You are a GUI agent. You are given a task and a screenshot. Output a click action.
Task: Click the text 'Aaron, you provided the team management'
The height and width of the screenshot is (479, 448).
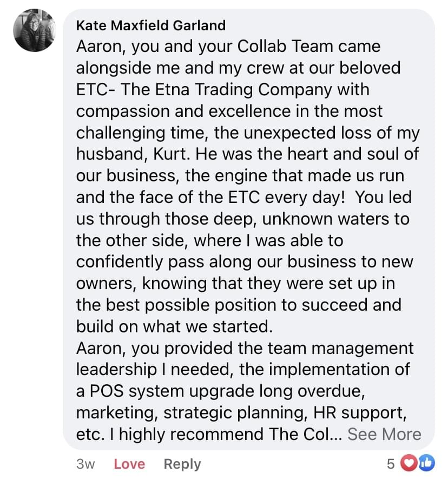(245, 348)
